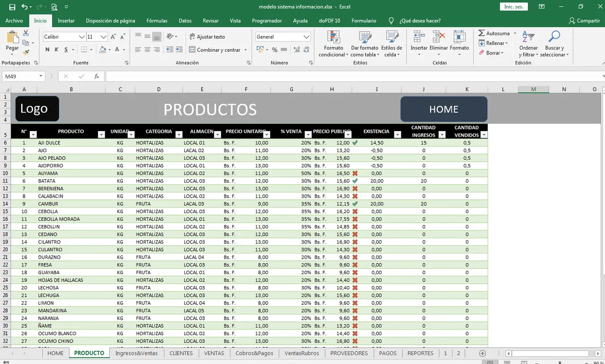Image resolution: width=605 pixels, height=364 pixels.
Task: Toggle Bold (N) formatting
Action: click(x=47, y=50)
